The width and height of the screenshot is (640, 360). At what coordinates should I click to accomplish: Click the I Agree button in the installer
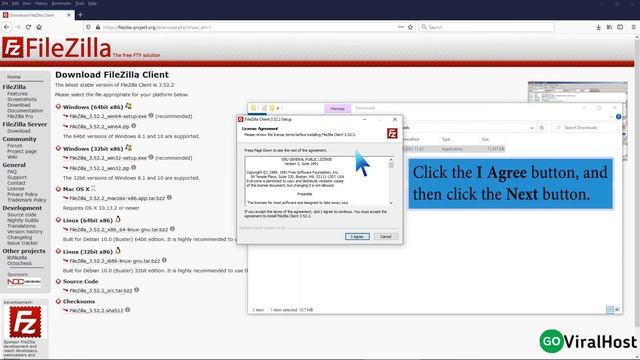click(x=357, y=237)
